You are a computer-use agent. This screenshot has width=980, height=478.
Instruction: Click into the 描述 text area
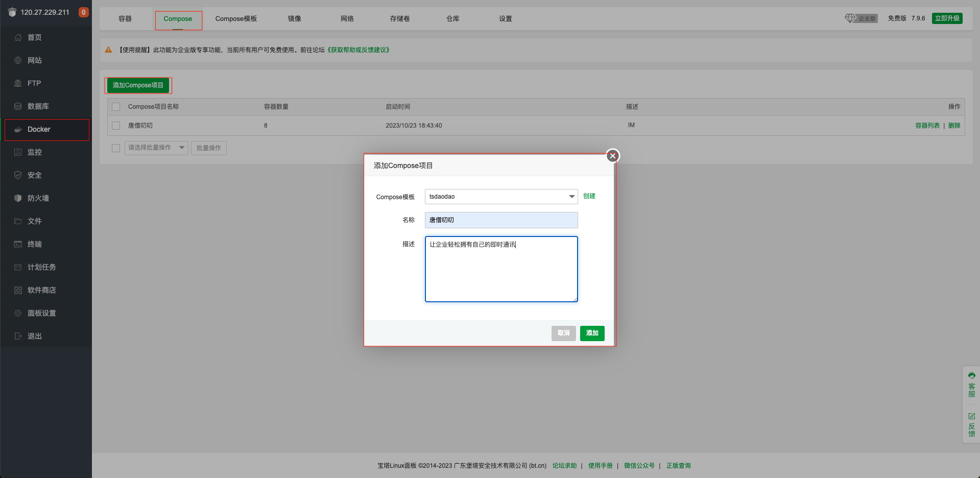click(501, 269)
